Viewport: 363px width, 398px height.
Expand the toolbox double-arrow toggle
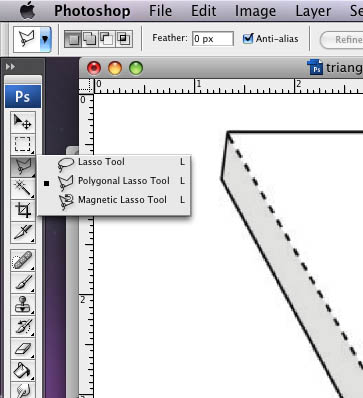(10, 67)
